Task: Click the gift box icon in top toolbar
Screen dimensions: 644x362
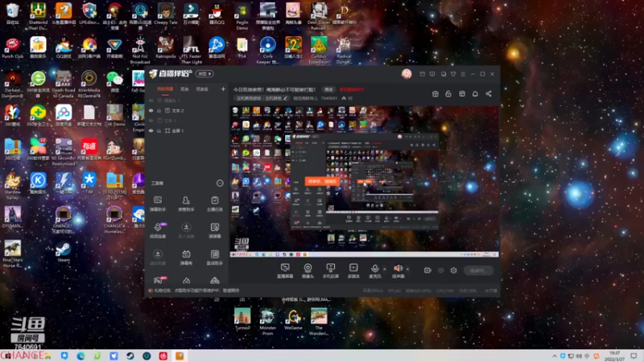Action: click(x=436, y=93)
